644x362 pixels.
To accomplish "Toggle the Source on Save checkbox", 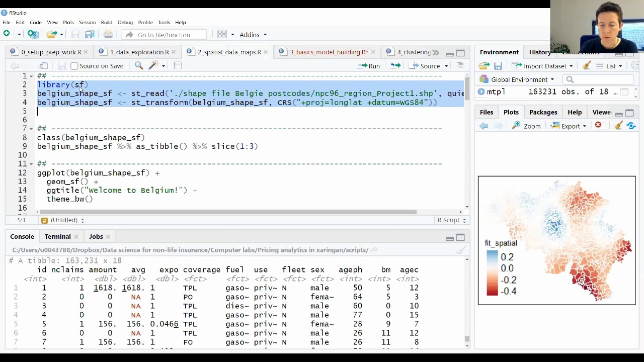I will point(74,66).
